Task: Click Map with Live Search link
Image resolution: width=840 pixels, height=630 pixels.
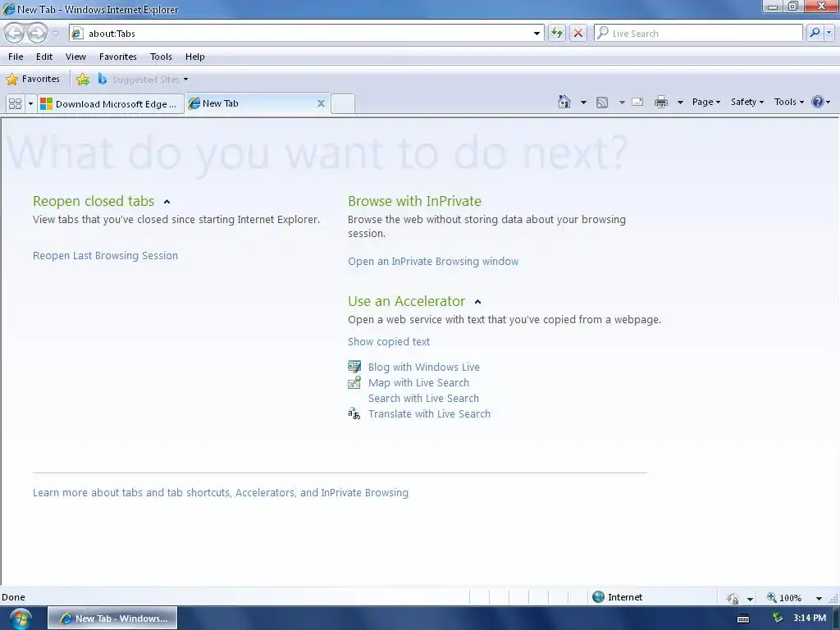Action: click(418, 382)
